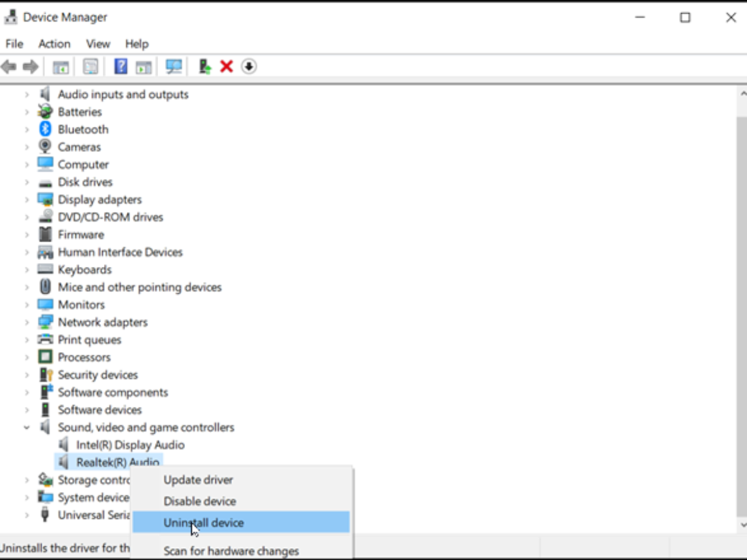Click the Cameras category icon
This screenshot has height=560, width=747.
[x=45, y=147]
